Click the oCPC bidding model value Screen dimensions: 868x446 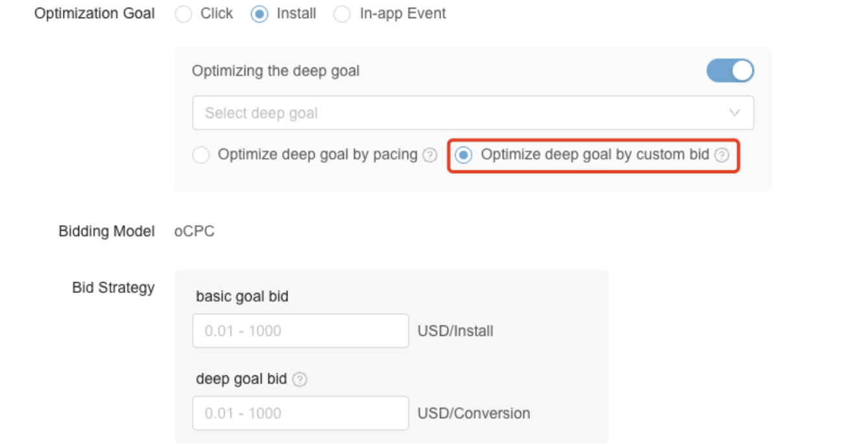(194, 231)
